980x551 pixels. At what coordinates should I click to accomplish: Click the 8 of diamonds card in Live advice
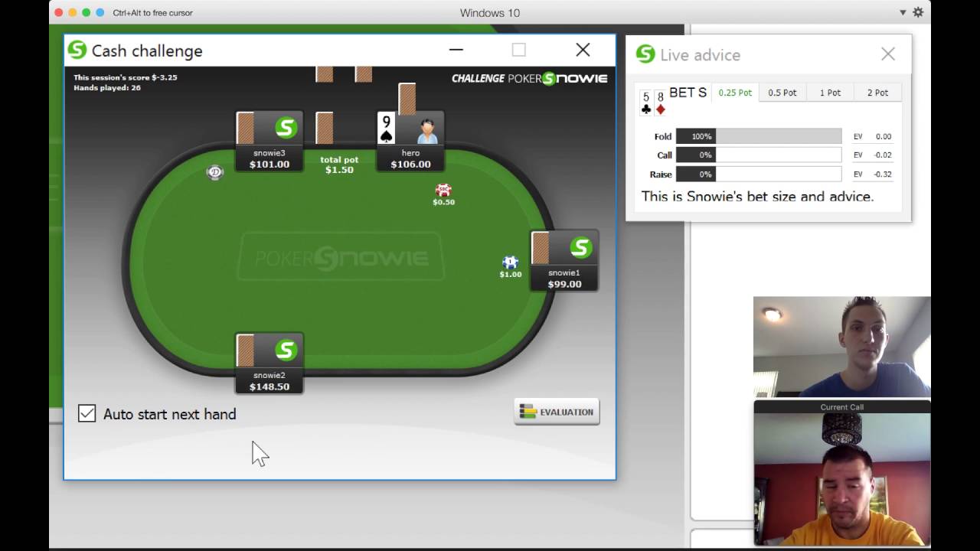click(x=661, y=103)
